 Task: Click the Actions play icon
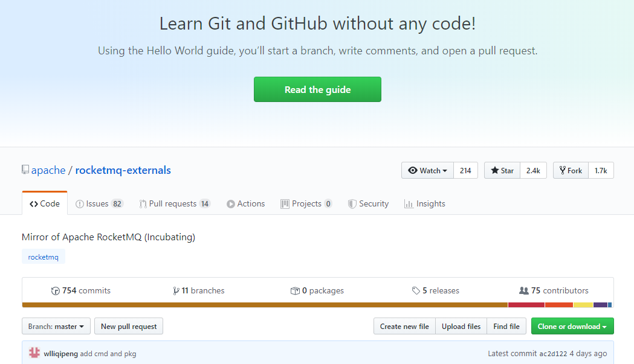pyautogui.click(x=230, y=204)
